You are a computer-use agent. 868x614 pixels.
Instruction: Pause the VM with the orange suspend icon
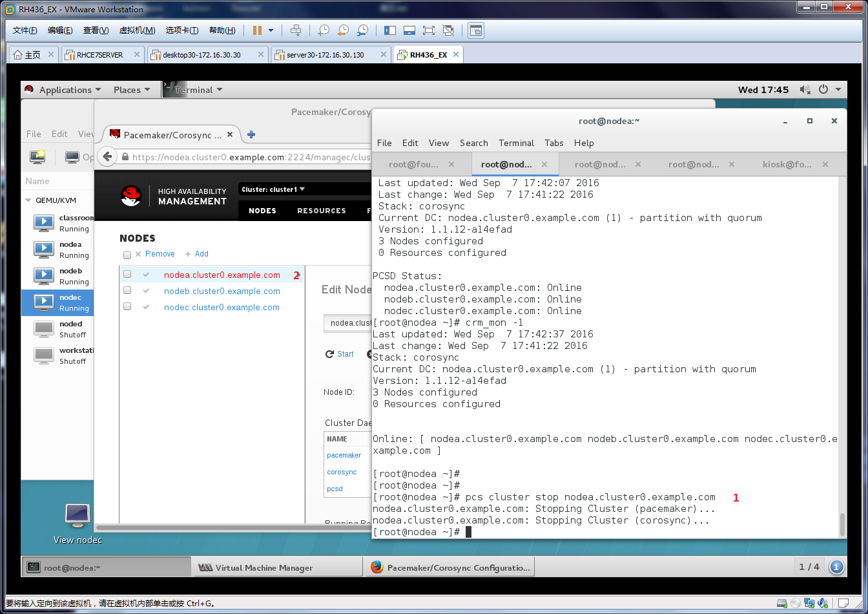[x=257, y=30]
